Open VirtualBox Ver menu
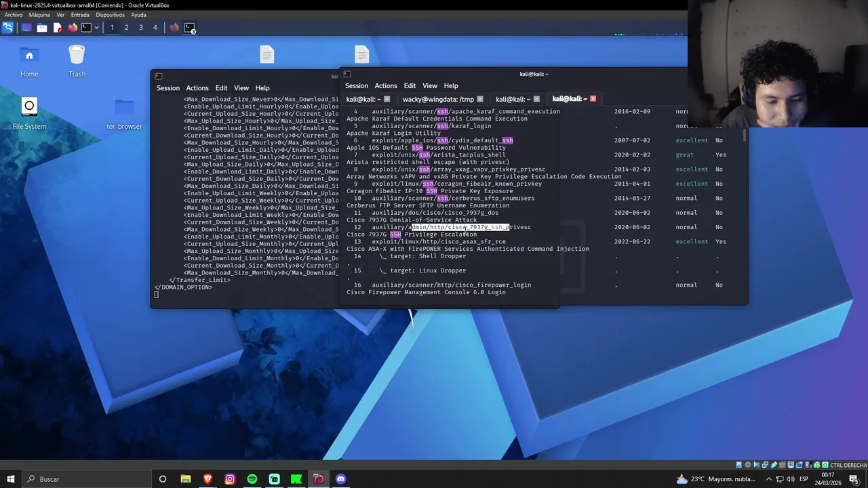 60,15
